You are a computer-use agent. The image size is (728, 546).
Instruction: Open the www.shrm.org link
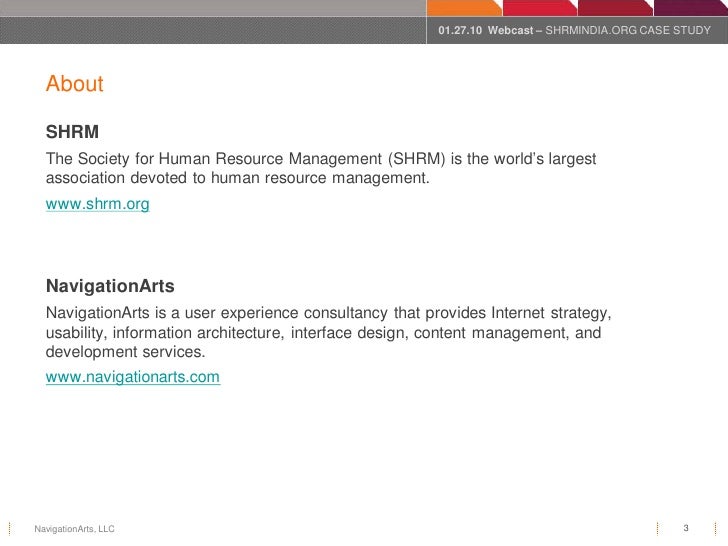[98, 204]
